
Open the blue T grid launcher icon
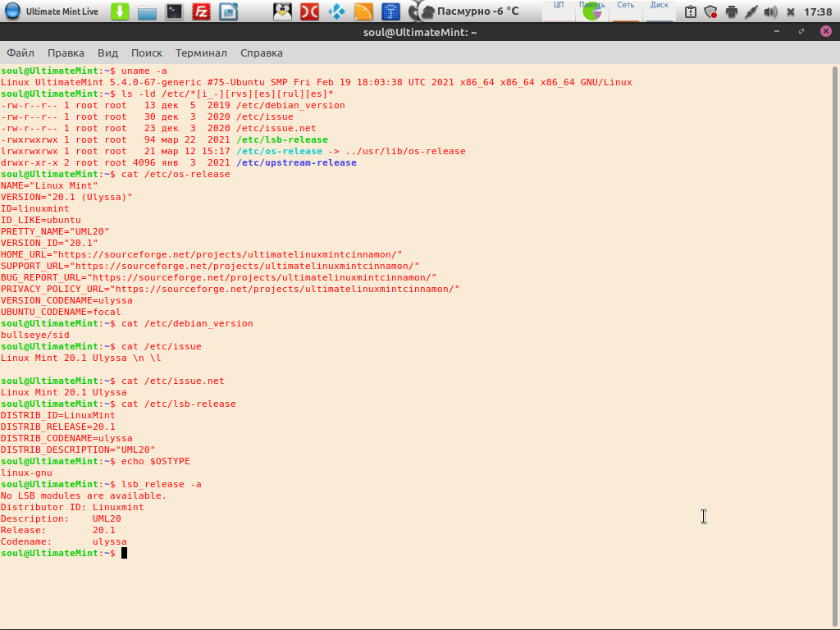pyautogui.click(x=390, y=11)
